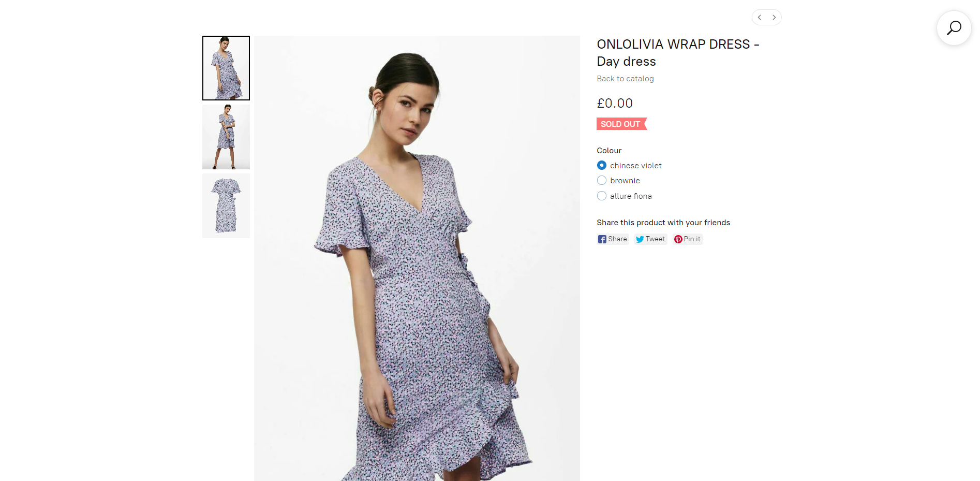Click the brownie colour label text
The height and width of the screenshot is (481, 980).
[x=625, y=181]
